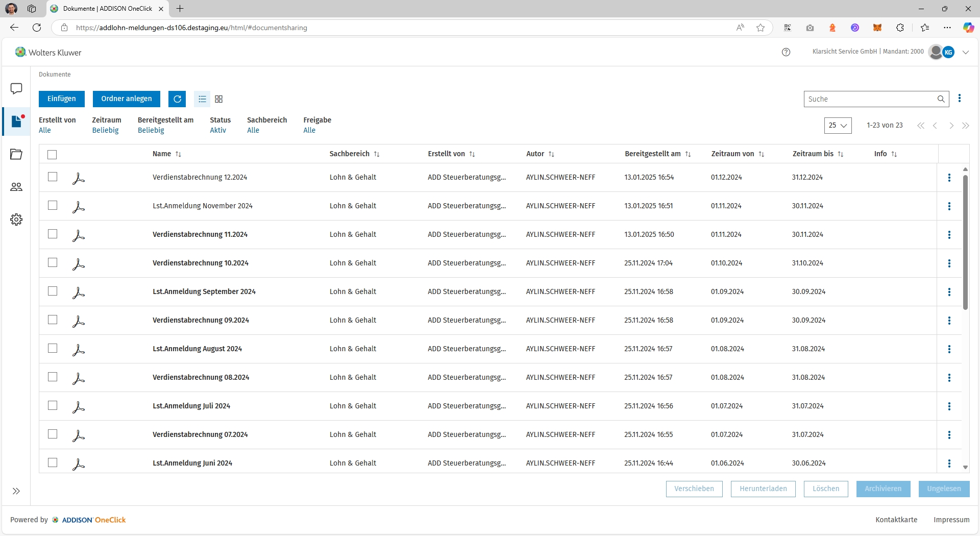Open the help question mark icon
Viewport: 980px width, 536px height.
click(x=786, y=52)
